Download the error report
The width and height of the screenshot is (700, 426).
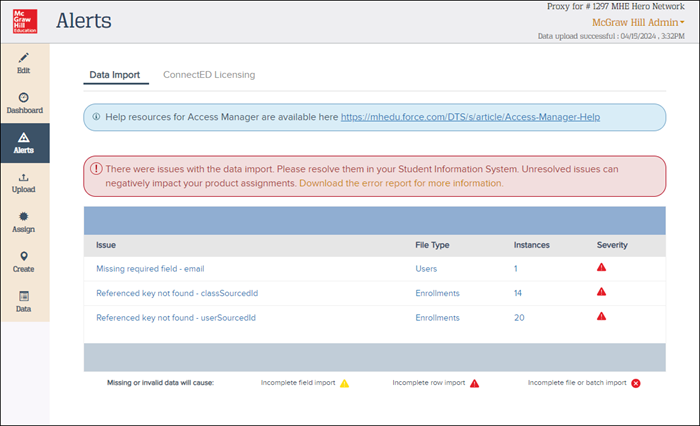click(x=400, y=184)
